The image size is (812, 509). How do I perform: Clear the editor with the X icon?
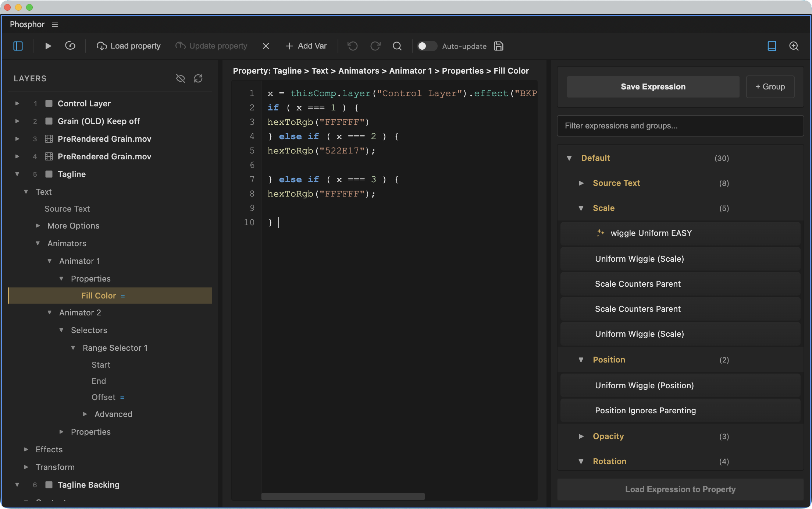266,46
